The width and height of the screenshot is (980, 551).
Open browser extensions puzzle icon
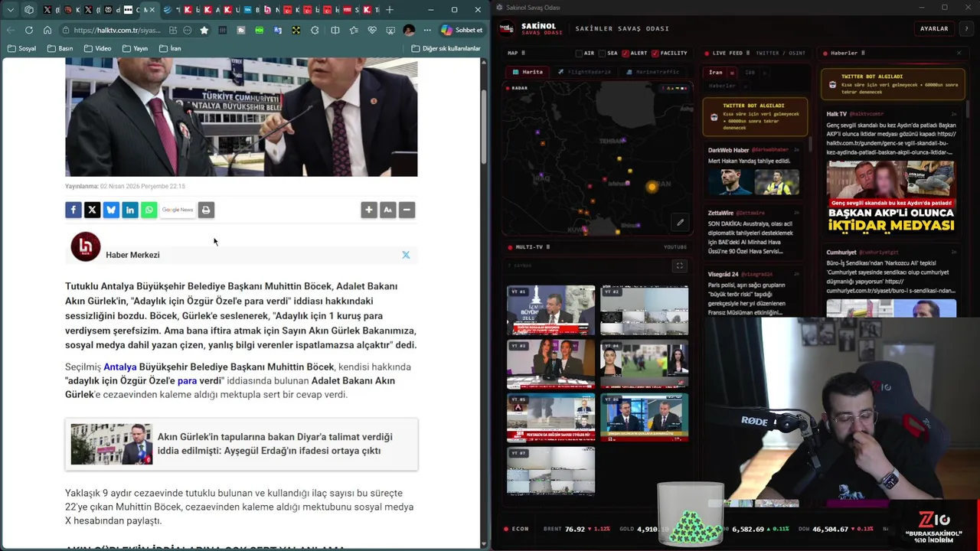click(x=315, y=30)
